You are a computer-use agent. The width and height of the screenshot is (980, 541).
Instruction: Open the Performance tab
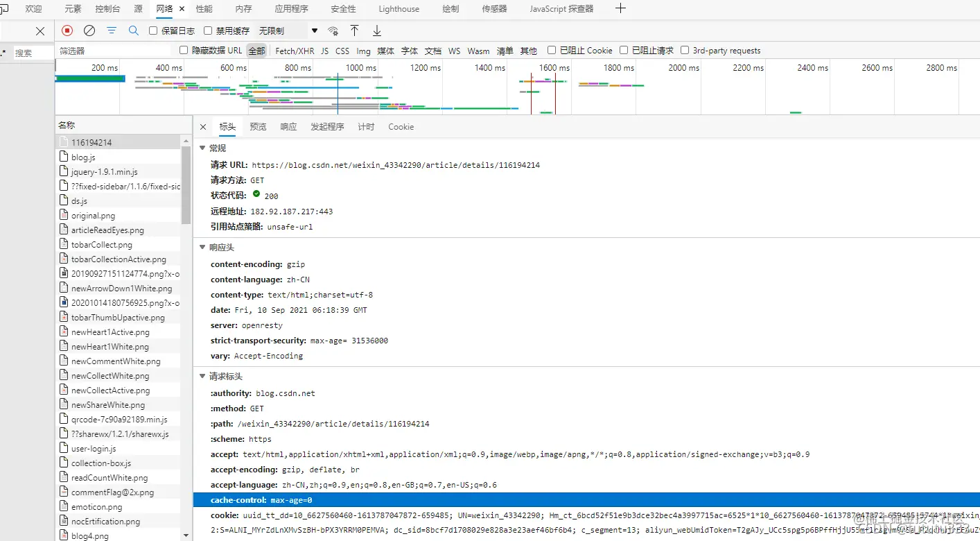pyautogui.click(x=204, y=9)
